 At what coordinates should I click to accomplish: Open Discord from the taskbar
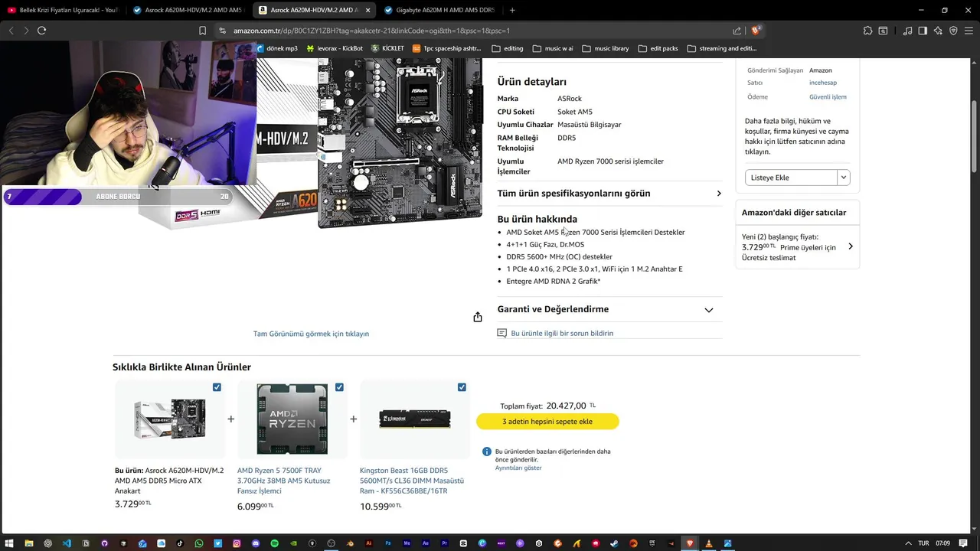[256, 543]
